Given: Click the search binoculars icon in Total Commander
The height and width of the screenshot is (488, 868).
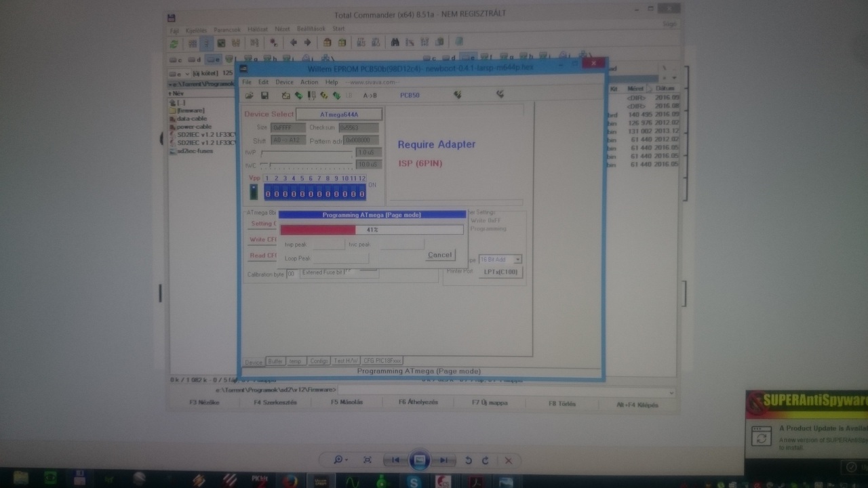Looking at the screenshot, I should (x=395, y=43).
